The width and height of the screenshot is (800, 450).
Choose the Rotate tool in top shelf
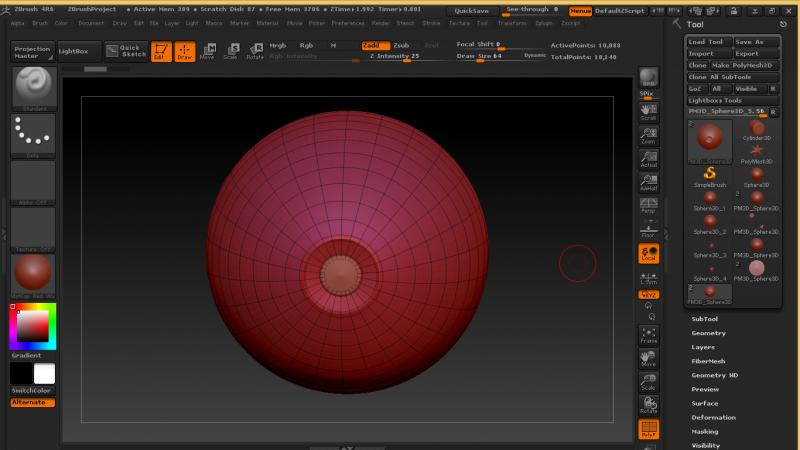(255, 51)
